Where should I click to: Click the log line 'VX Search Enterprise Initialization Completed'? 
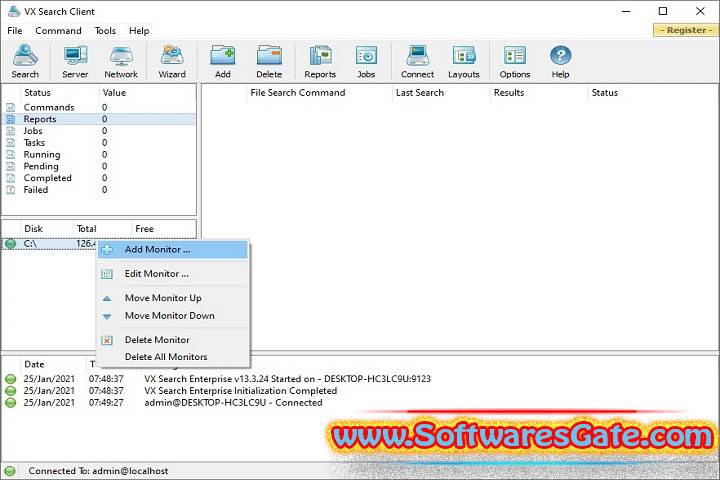click(x=241, y=391)
